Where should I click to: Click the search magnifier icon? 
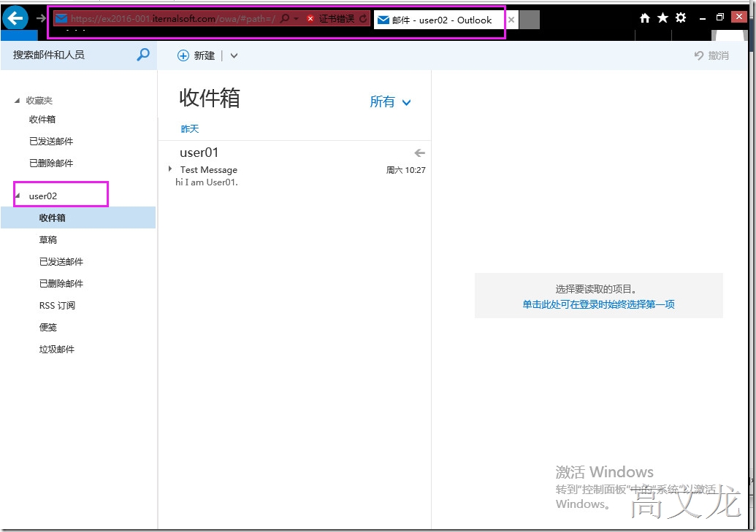coord(143,55)
